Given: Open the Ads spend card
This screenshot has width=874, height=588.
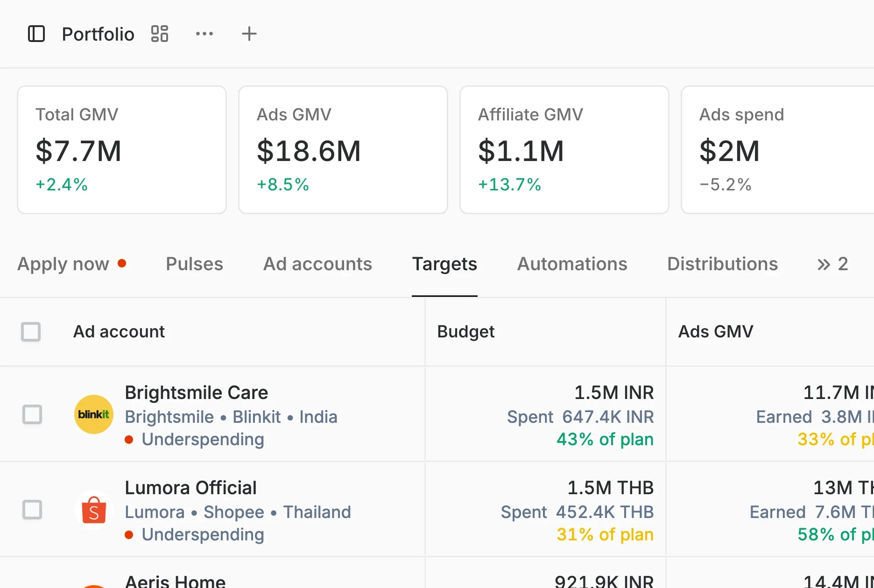Looking at the screenshot, I should click(777, 150).
